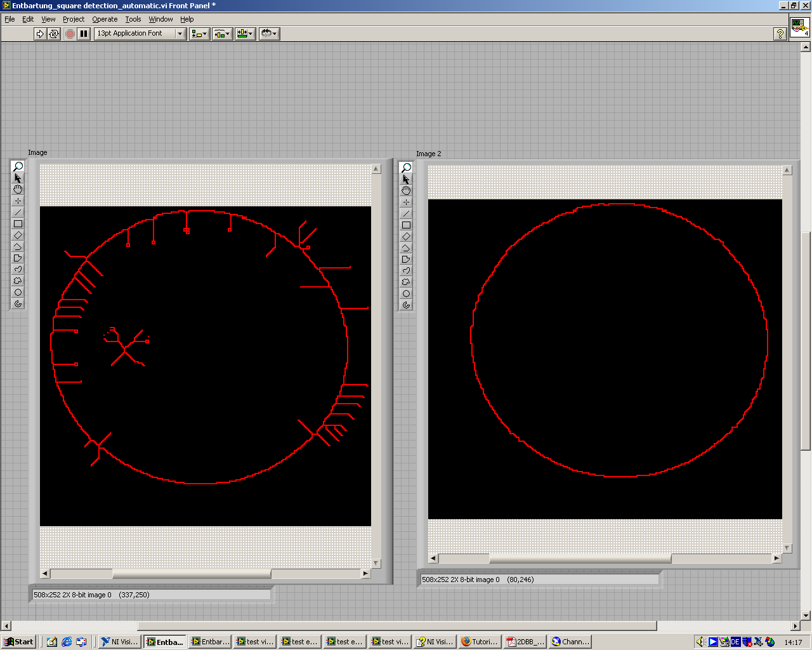Abort execution with the red stop button

pos(70,34)
